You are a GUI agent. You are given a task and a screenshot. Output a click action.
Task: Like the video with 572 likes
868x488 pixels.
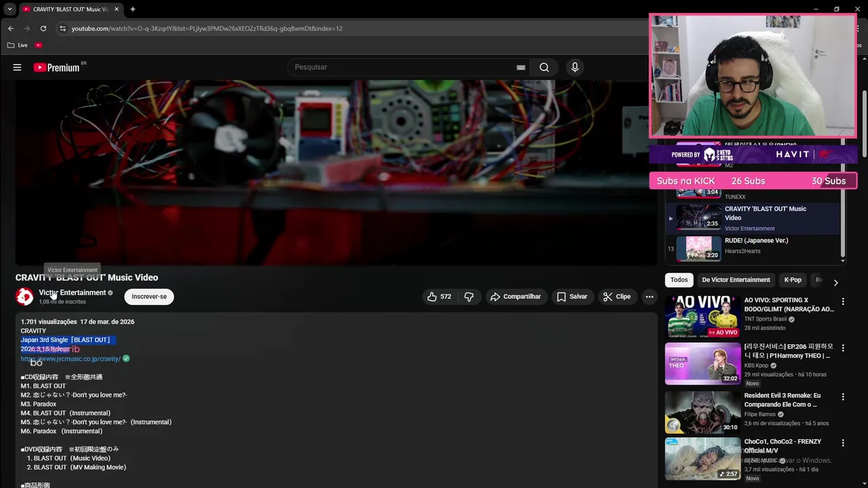439,297
